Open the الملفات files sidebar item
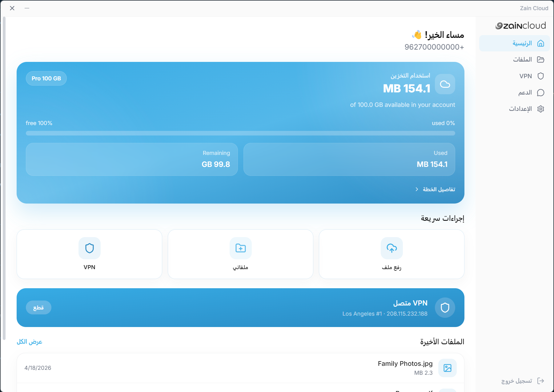The width and height of the screenshot is (554, 392). click(x=514, y=59)
